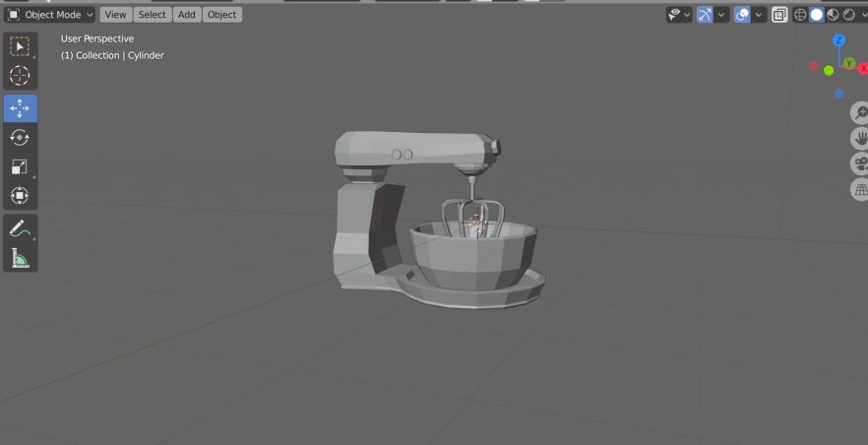Click the hand icon to pan the view
The height and width of the screenshot is (445, 868).
pyautogui.click(x=861, y=139)
